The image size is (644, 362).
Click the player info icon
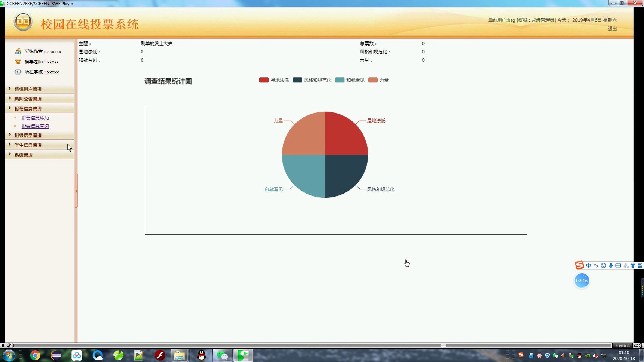click(641, 346)
